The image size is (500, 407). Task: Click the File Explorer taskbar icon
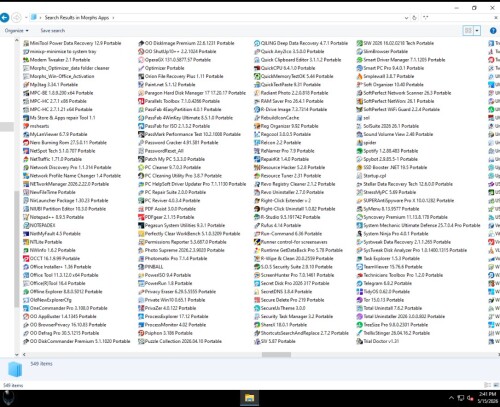[x=249, y=398]
